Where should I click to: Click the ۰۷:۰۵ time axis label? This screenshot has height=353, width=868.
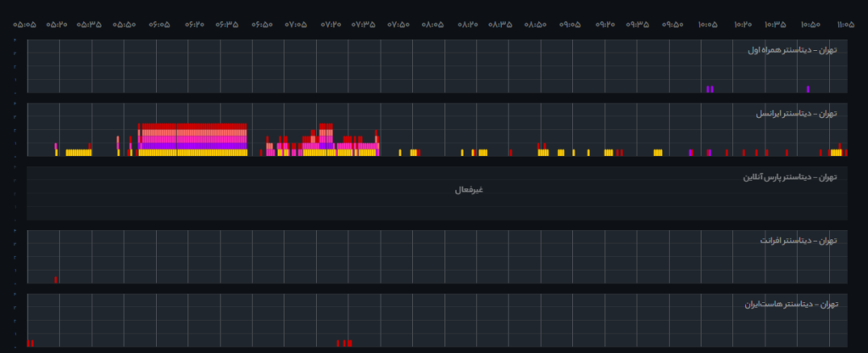[x=296, y=25]
